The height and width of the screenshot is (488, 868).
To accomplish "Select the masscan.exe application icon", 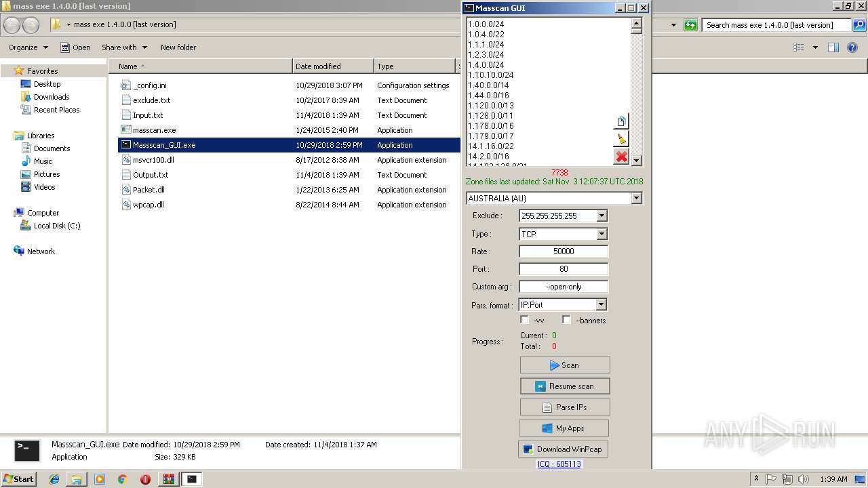I will coord(125,130).
